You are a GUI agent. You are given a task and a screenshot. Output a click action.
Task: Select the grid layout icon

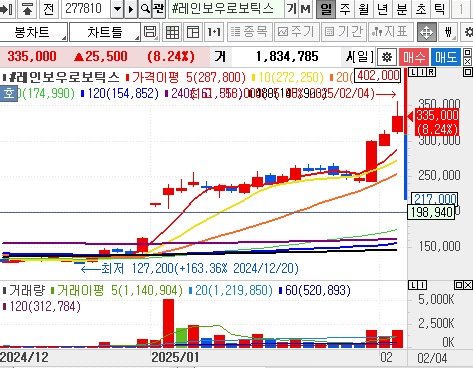(x=172, y=32)
